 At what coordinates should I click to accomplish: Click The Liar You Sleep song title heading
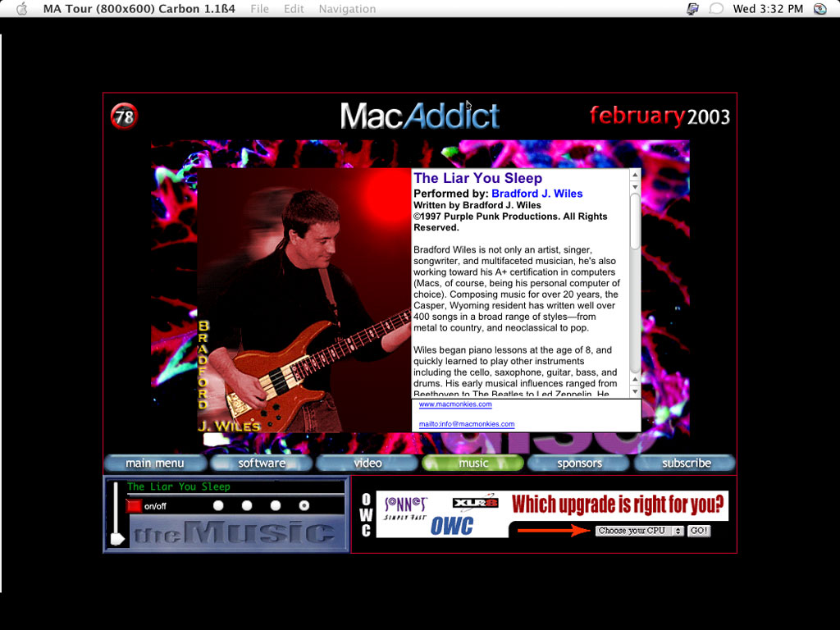477,178
